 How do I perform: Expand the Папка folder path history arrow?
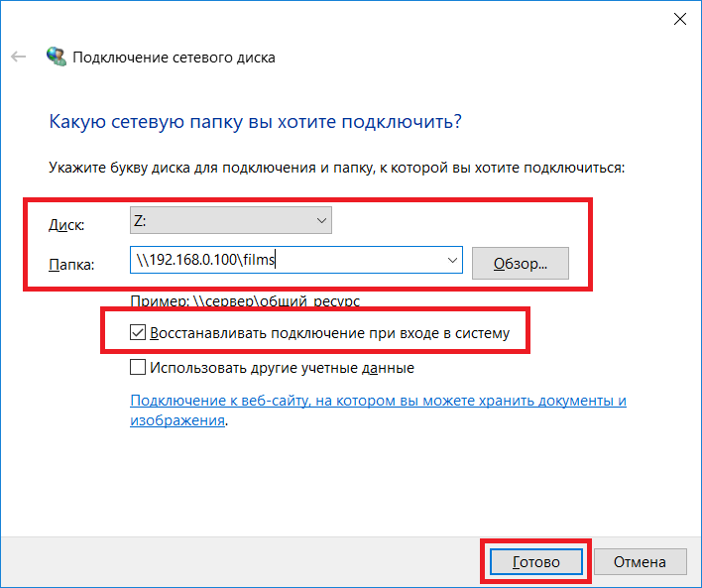452,260
